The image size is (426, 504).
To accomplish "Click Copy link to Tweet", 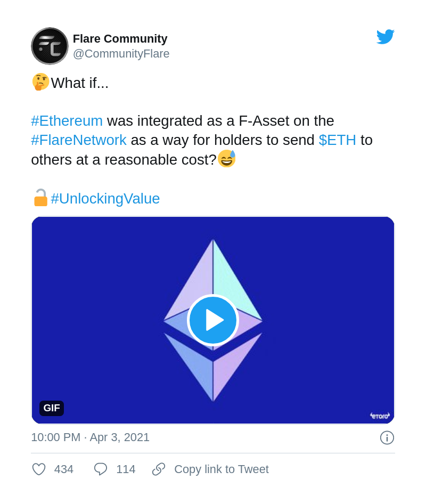I will [x=221, y=469].
